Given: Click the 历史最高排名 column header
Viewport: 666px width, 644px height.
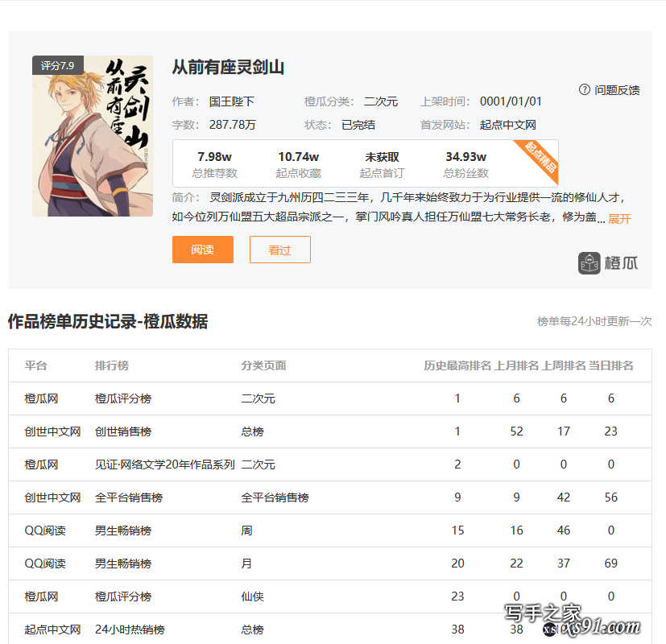Looking at the screenshot, I should (457, 365).
